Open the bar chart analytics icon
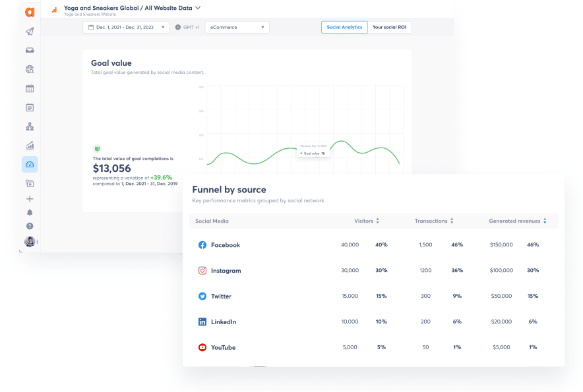The width and height of the screenshot is (583, 392). pos(30,145)
